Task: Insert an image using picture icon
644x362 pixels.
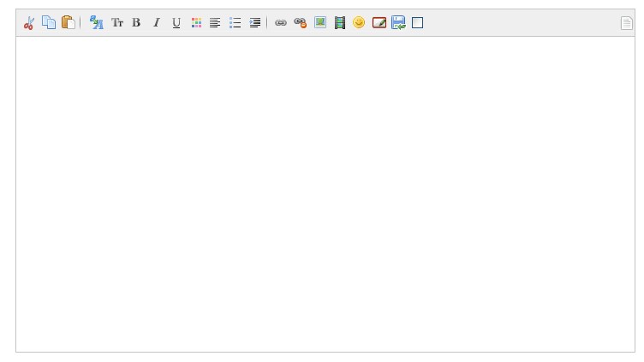Action: click(320, 22)
